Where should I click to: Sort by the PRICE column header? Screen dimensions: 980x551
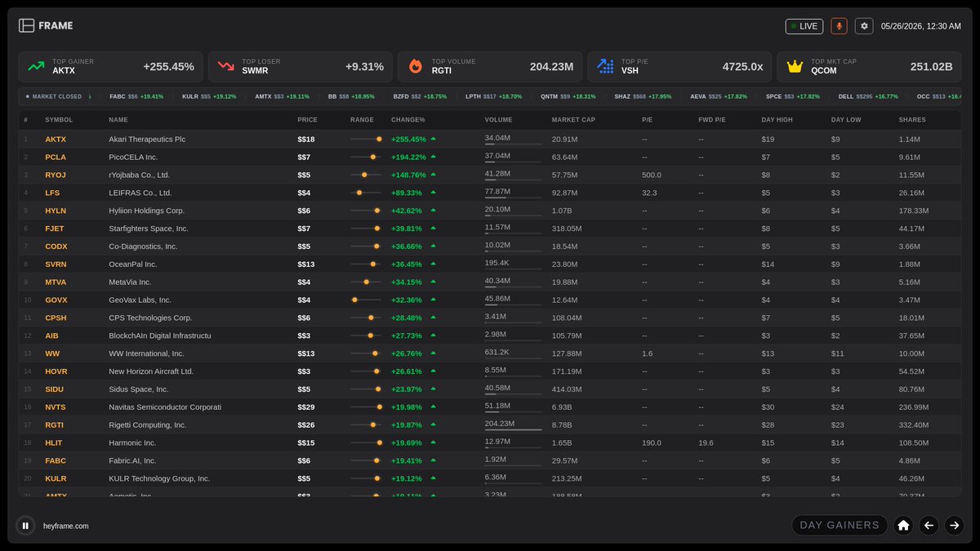308,120
